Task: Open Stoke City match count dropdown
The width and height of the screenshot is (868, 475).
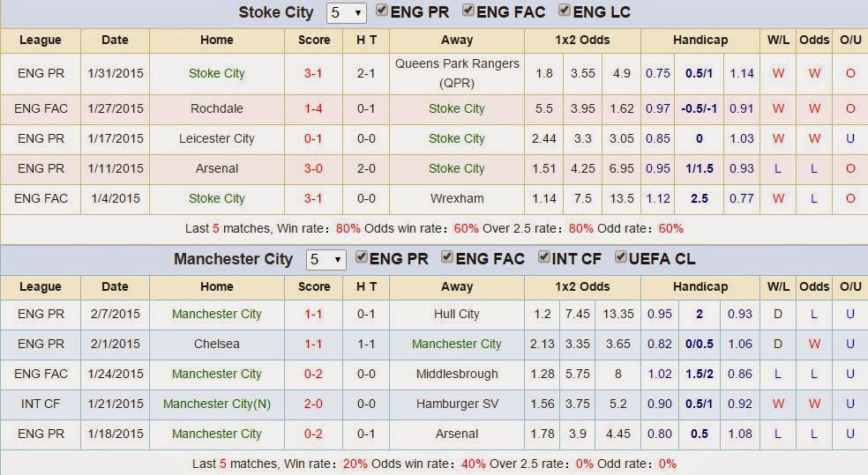Action: pos(347,12)
